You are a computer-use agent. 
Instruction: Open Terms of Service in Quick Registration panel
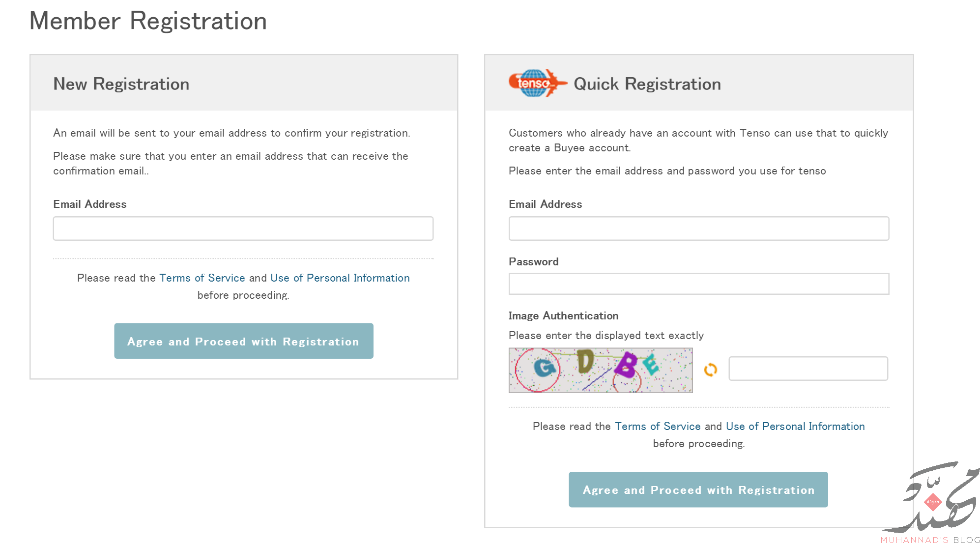pyautogui.click(x=658, y=427)
